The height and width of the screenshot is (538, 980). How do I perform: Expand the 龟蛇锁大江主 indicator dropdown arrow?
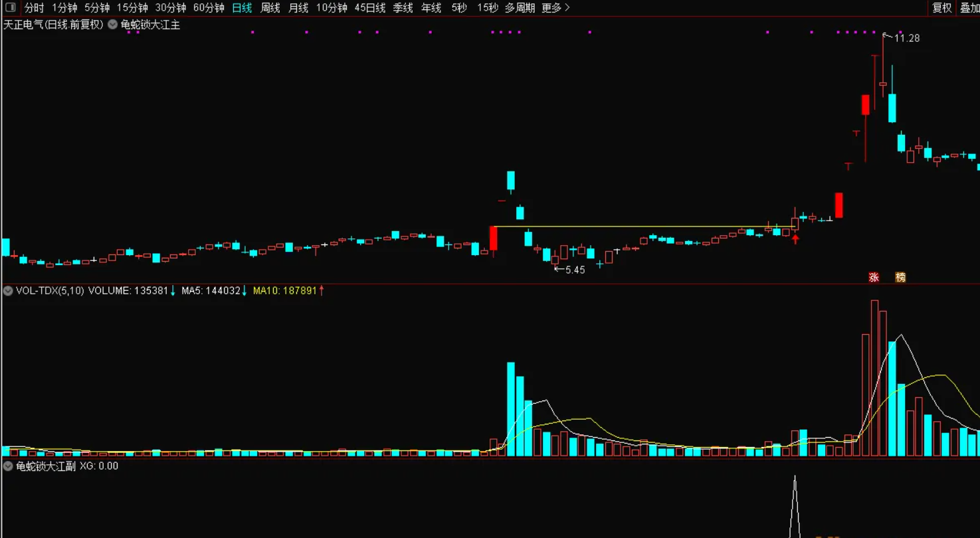point(112,25)
